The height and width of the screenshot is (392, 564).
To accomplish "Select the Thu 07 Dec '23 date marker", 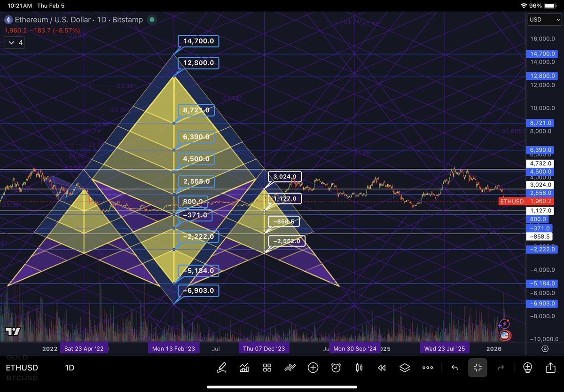I will click(x=264, y=348).
